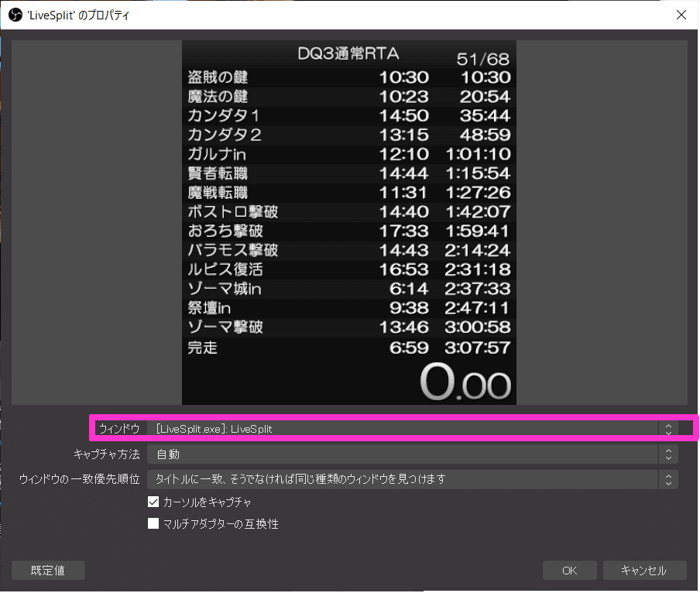
Task: Click the 3:00:58 cumulative time
Action: (x=477, y=327)
